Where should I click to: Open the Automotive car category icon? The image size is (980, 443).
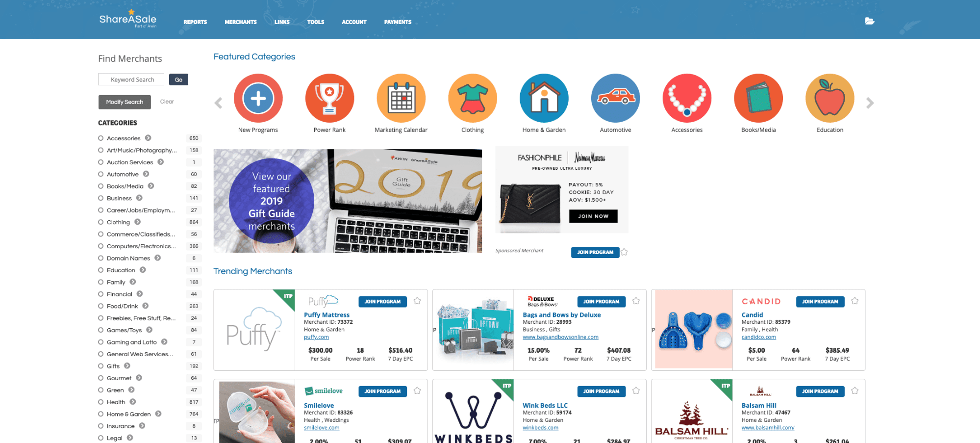click(615, 98)
